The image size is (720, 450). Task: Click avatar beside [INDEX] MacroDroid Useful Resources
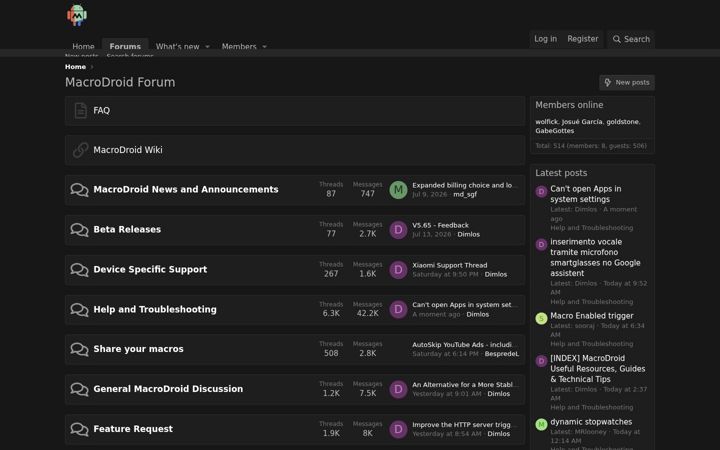541,361
